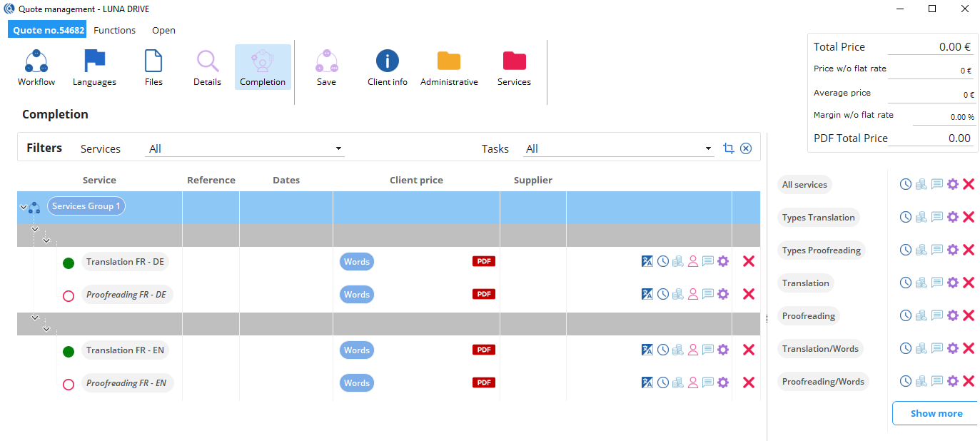Click PDF badge on Translation FR - EN row
This screenshot has height=441, width=980.
point(484,350)
